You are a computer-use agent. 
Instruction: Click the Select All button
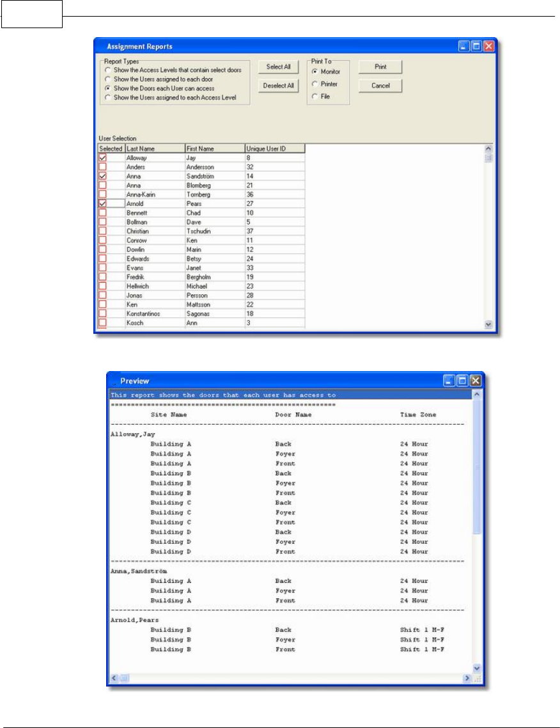[278, 67]
